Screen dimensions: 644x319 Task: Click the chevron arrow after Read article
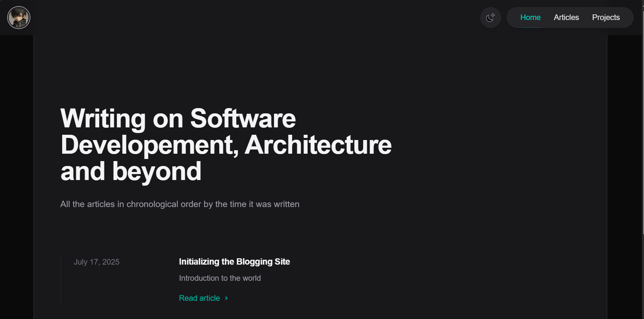pos(226,298)
